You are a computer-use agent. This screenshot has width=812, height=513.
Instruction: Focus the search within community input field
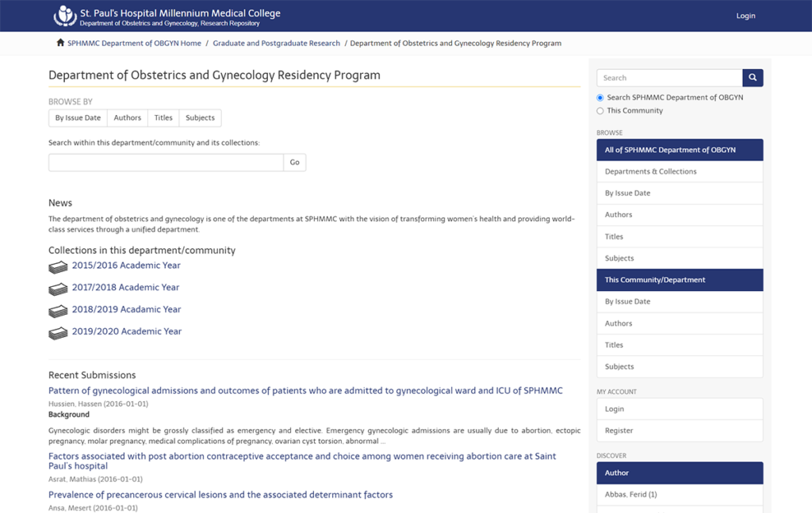[166, 163]
